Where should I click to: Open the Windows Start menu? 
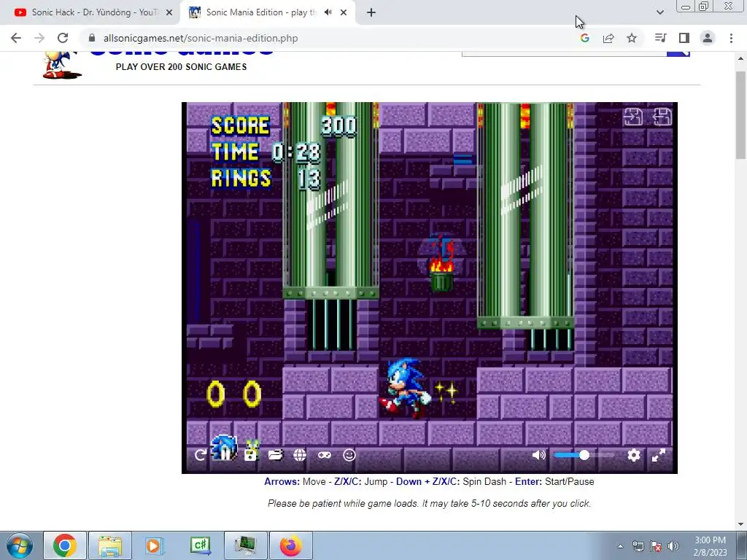pos(19,545)
